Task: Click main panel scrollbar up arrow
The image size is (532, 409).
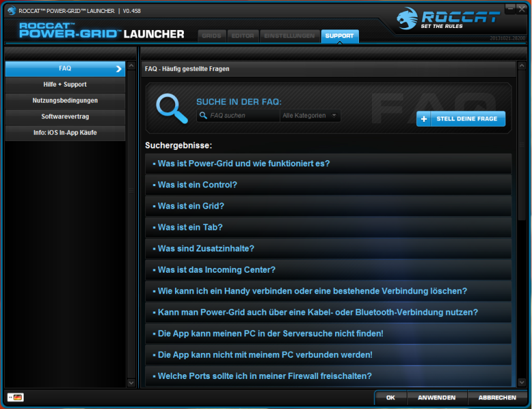Action: [x=522, y=65]
